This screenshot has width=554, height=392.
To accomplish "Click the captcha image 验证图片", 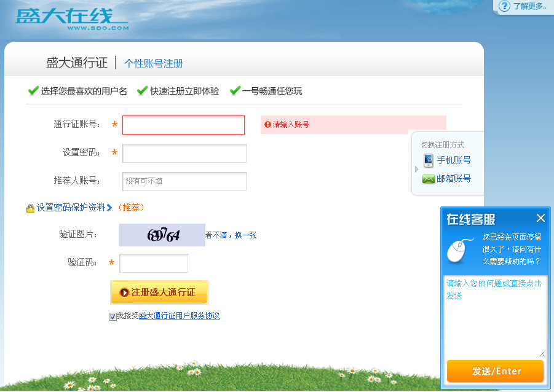I will (162, 235).
